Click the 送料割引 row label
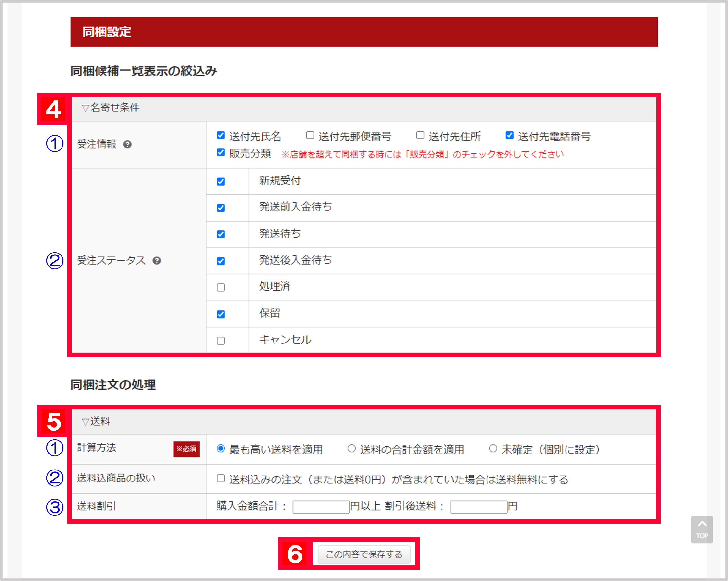This screenshot has height=581, width=728. [x=97, y=506]
